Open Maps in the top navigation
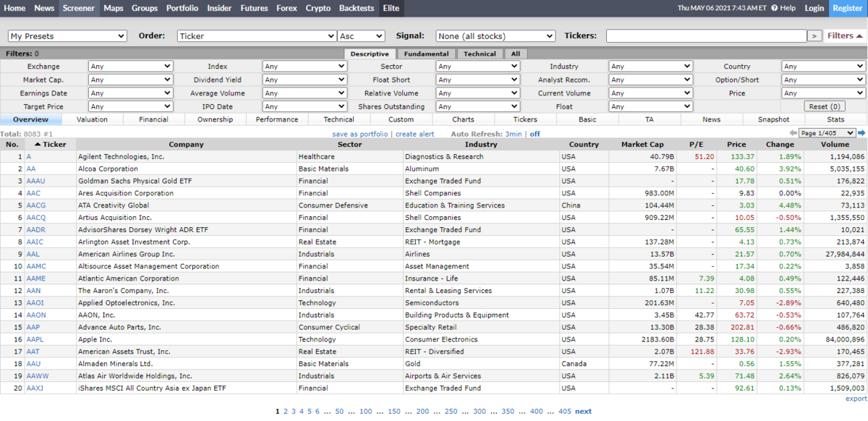868x421 pixels. point(113,8)
